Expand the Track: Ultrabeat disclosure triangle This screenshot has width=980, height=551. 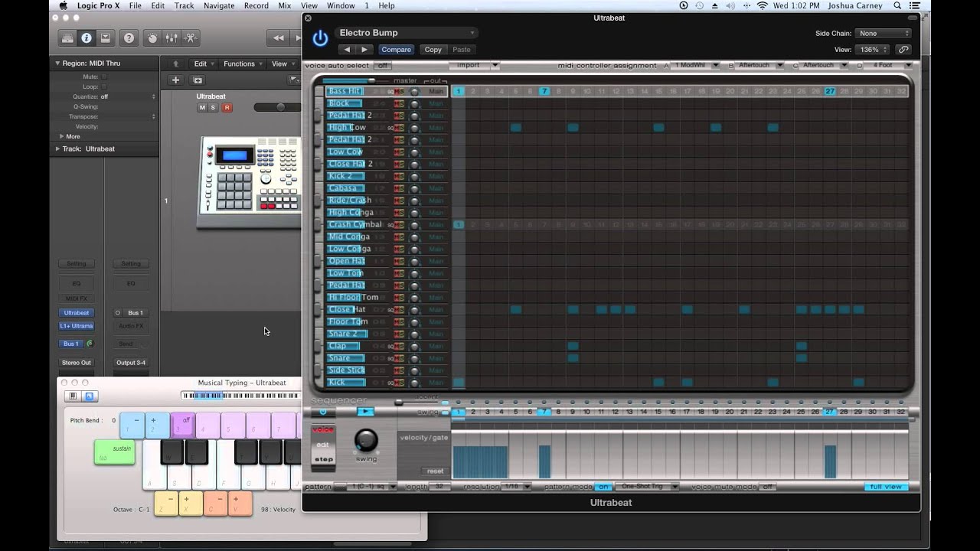[57, 148]
